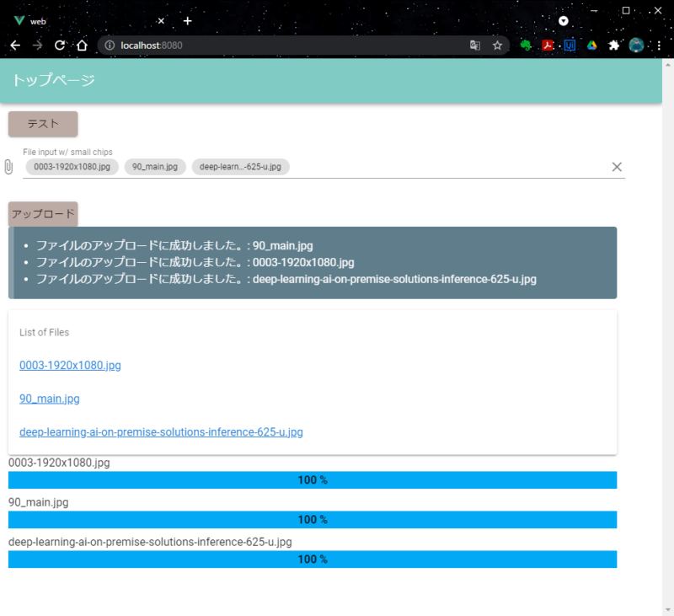Clear selected files with the X icon
The image size is (674, 616).
point(617,167)
